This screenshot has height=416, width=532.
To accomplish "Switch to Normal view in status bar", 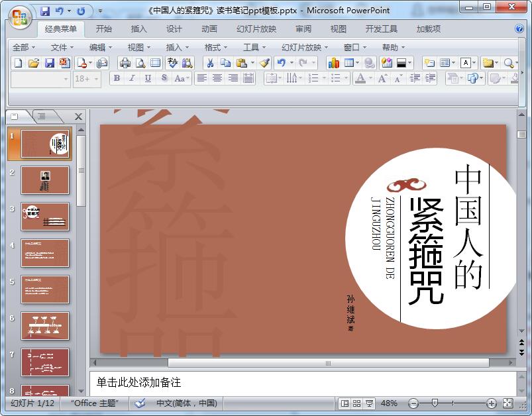I will [x=345, y=403].
